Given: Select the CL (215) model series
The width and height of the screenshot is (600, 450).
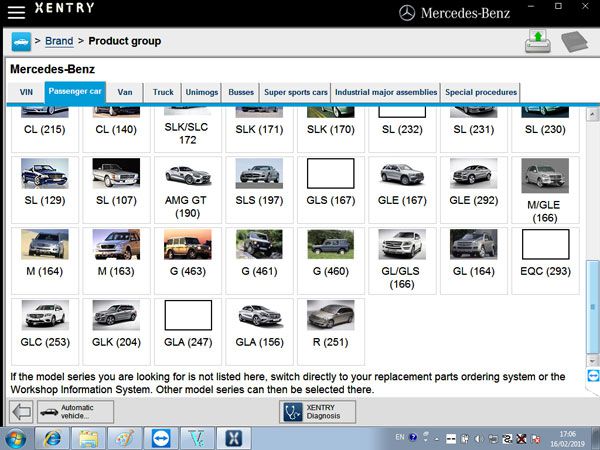Looking at the screenshot, I should point(45,129).
